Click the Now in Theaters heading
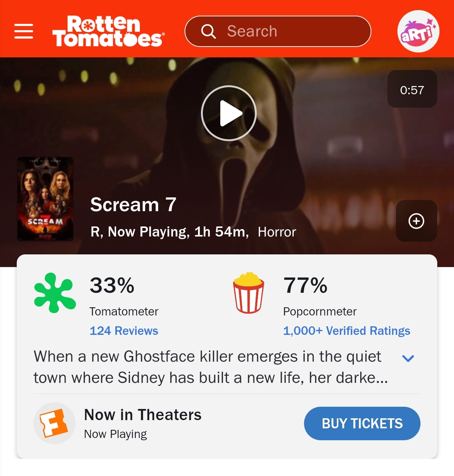454x476 pixels. [x=143, y=415]
